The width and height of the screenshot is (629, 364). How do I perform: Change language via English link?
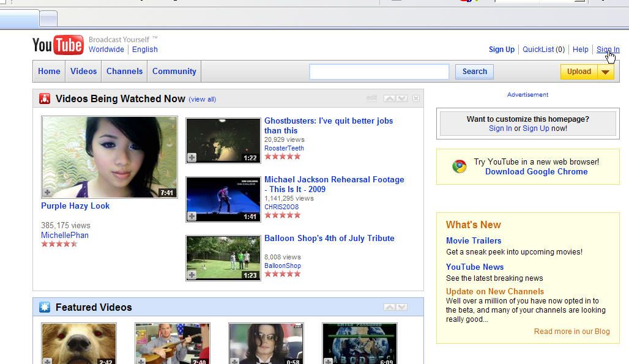pyautogui.click(x=145, y=50)
